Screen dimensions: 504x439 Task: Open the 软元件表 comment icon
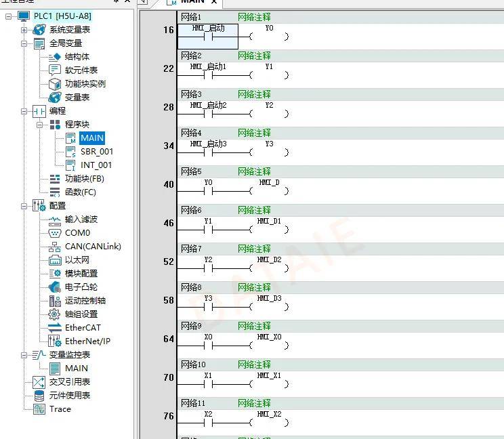(x=55, y=70)
